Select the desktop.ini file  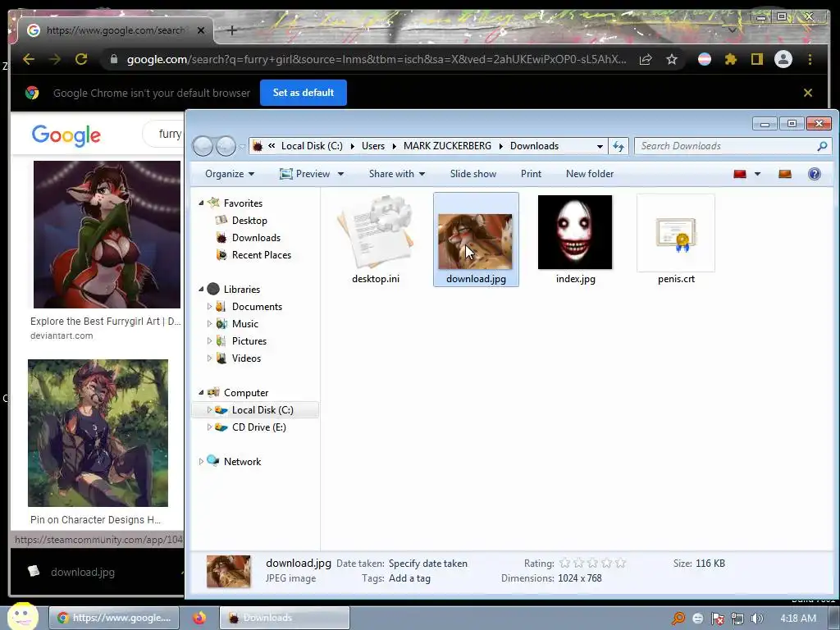click(x=376, y=240)
